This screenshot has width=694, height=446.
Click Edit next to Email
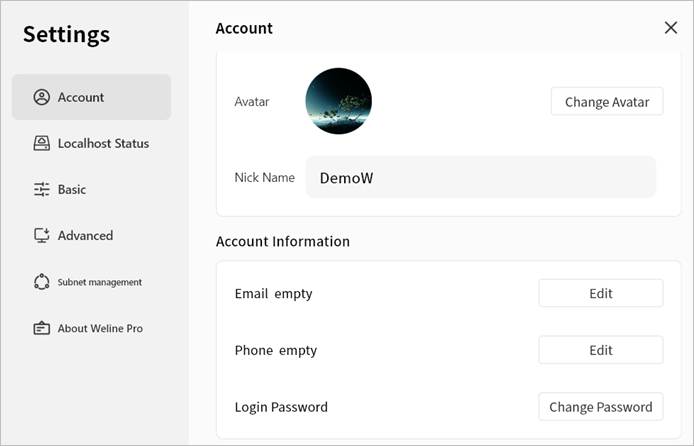coord(600,293)
